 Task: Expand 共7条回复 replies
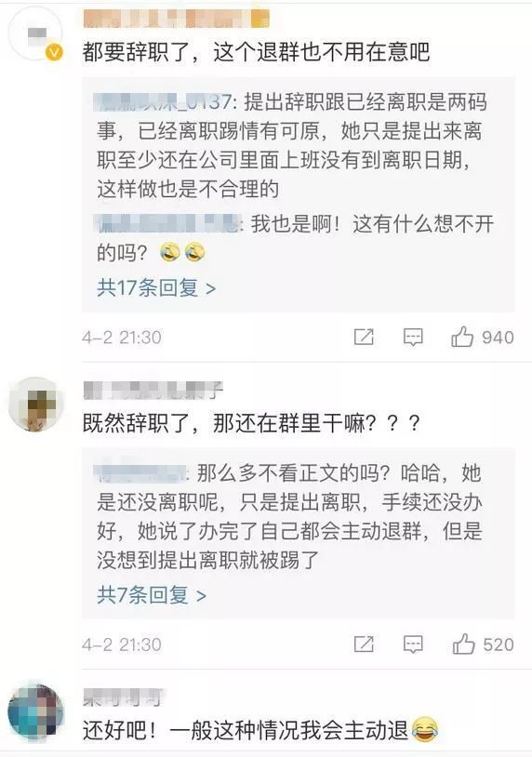point(152,595)
